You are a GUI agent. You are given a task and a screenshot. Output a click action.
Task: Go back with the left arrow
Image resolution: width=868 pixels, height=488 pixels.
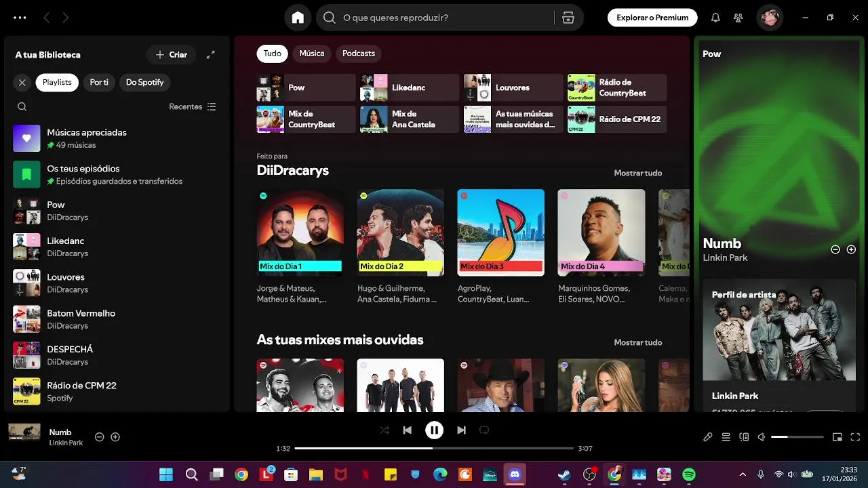(46, 18)
